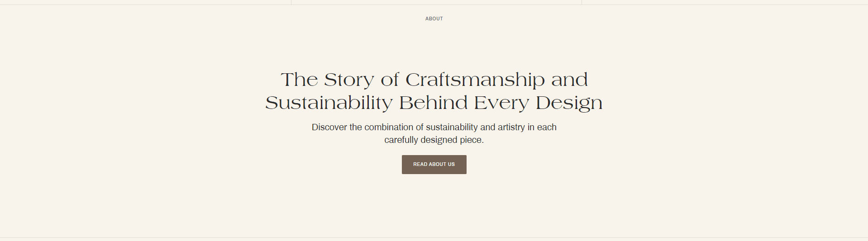Click the word Story in the heading
The image size is (868, 241).
pyautogui.click(x=349, y=80)
